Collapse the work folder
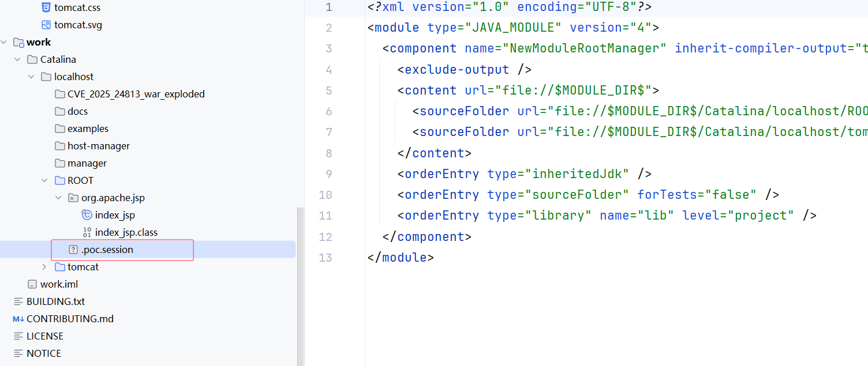 tap(5, 43)
